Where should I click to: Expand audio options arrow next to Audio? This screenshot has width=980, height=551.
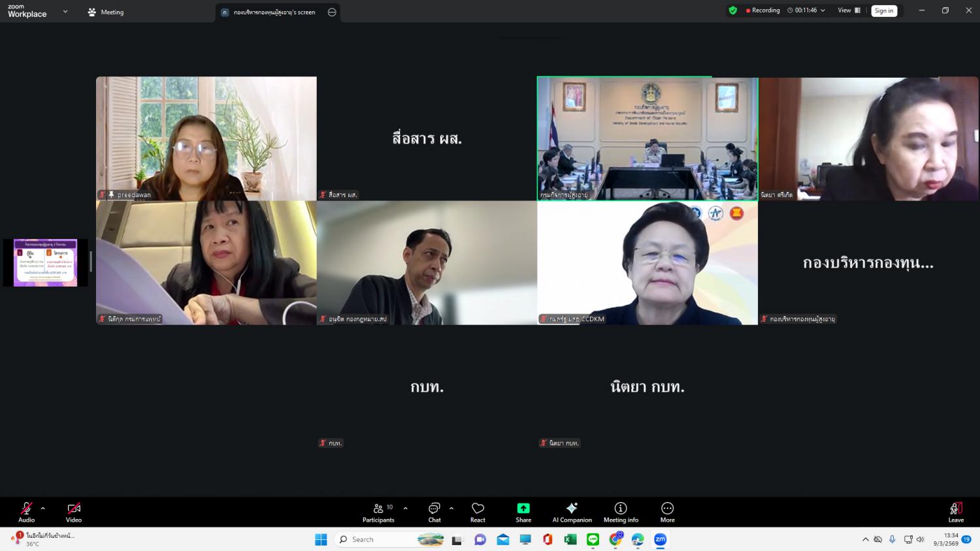(x=43, y=508)
